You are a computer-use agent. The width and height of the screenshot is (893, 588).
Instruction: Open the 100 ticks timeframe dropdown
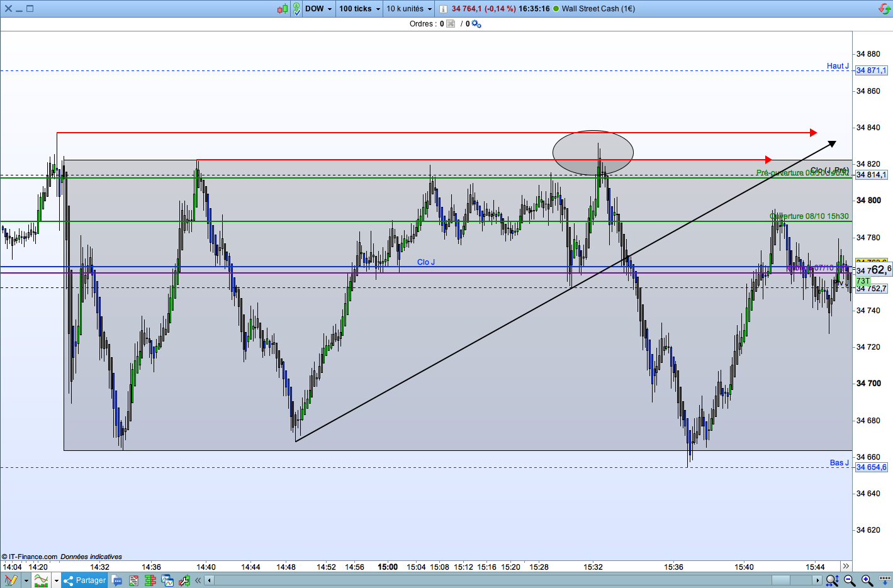tap(360, 9)
